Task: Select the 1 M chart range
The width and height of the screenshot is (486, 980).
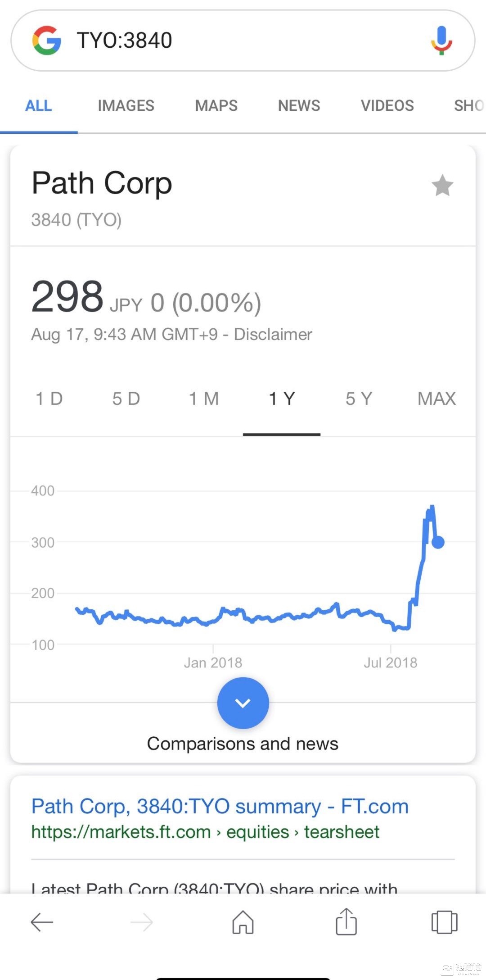Action: (x=204, y=399)
